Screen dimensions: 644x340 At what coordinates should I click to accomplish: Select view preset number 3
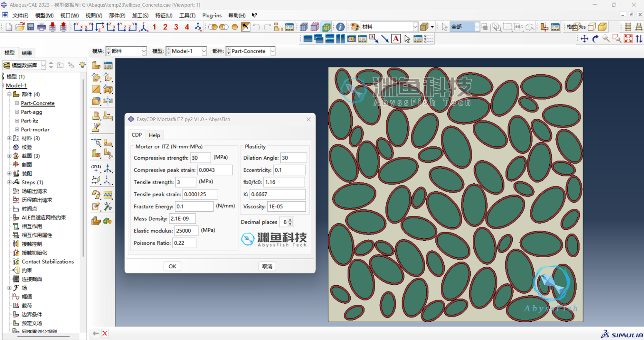click(x=176, y=27)
